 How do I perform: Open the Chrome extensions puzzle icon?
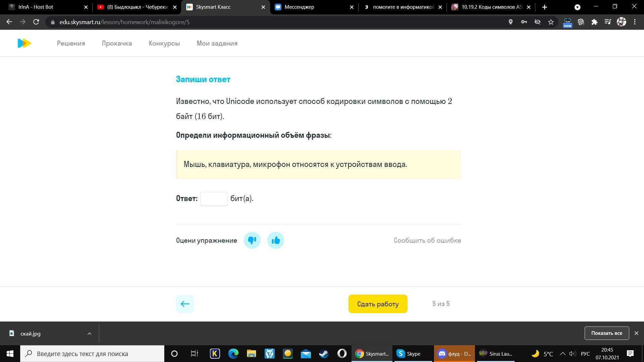(x=594, y=22)
